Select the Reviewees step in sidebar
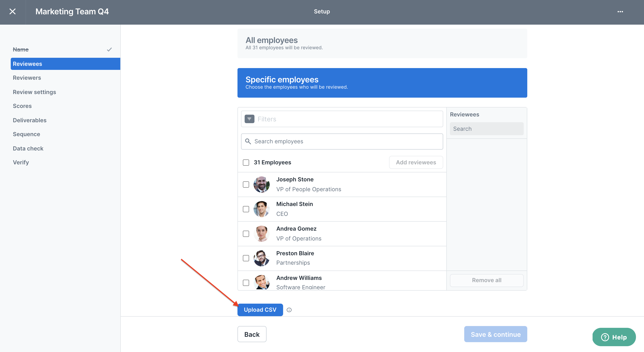Image resolution: width=644 pixels, height=352 pixels. click(x=66, y=64)
